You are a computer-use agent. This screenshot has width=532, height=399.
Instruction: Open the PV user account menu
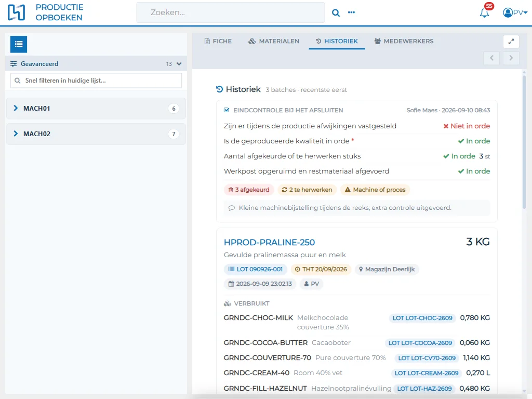click(515, 12)
